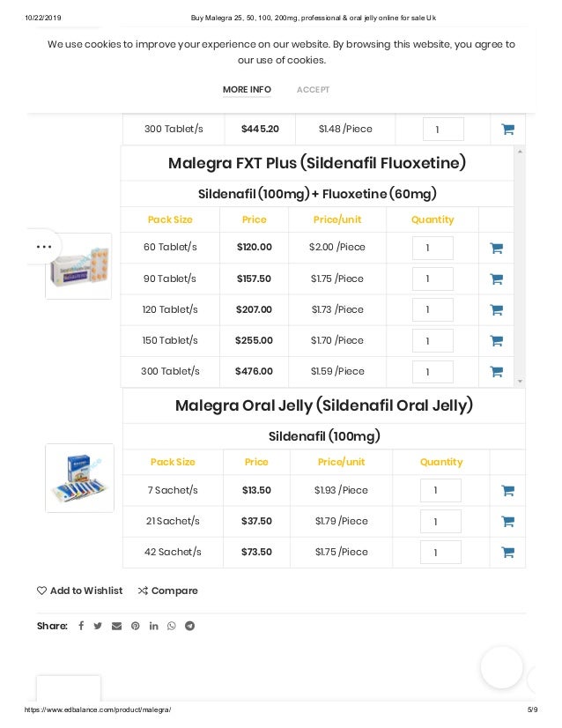Share product via email icon
562x728 pixels.
tap(116, 626)
